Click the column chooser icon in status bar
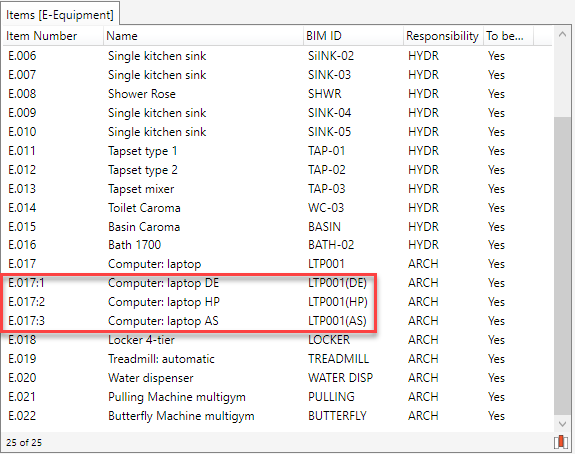Image resolution: width=575 pixels, height=454 pixels. (x=561, y=442)
